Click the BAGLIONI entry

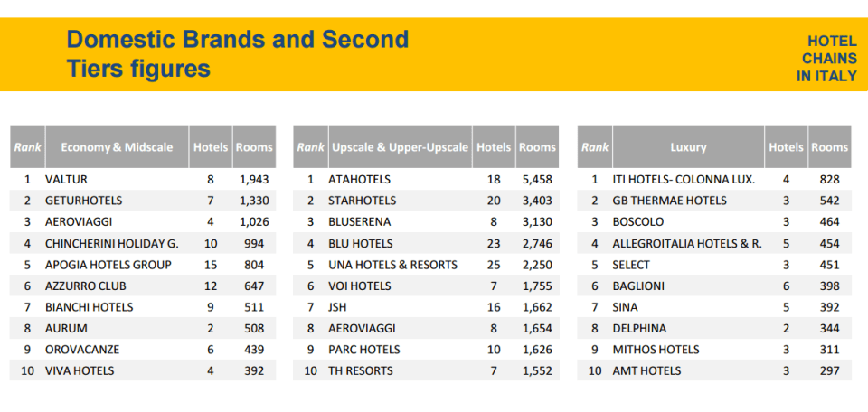click(x=638, y=286)
